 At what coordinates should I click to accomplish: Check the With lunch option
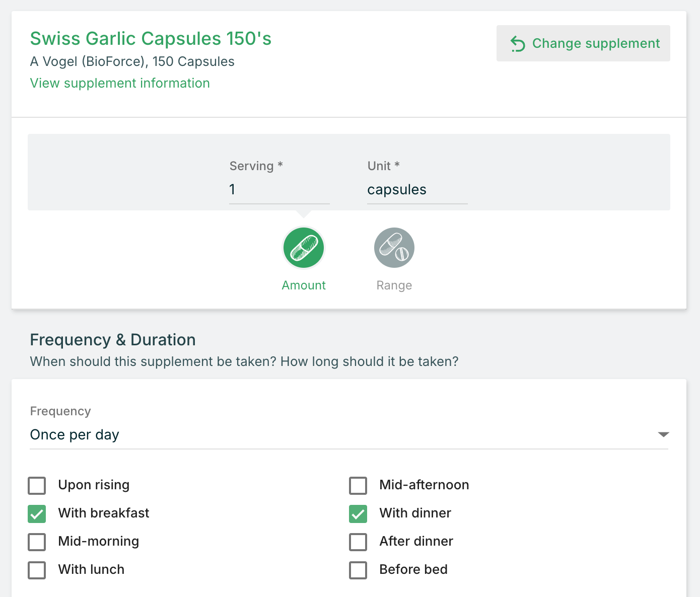[x=37, y=570]
